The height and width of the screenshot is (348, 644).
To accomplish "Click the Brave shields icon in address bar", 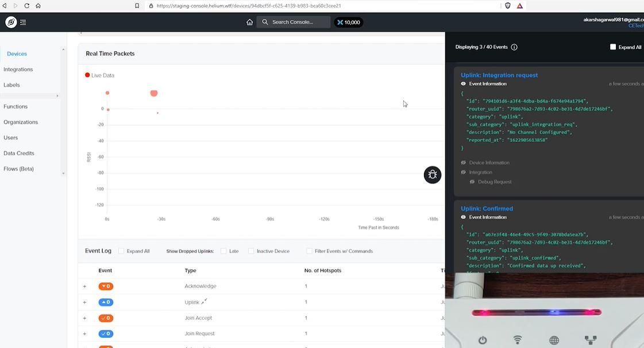I will point(508,6).
